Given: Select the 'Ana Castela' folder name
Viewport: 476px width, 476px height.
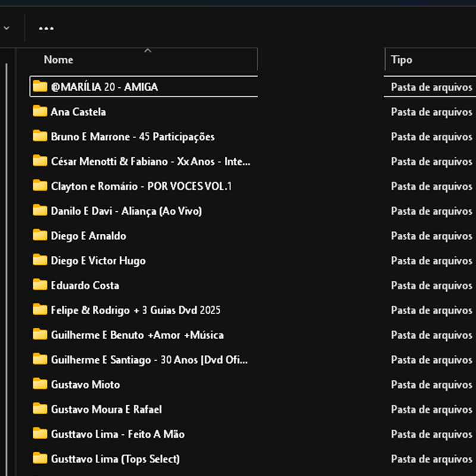Looking at the screenshot, I should click(79, 112).
